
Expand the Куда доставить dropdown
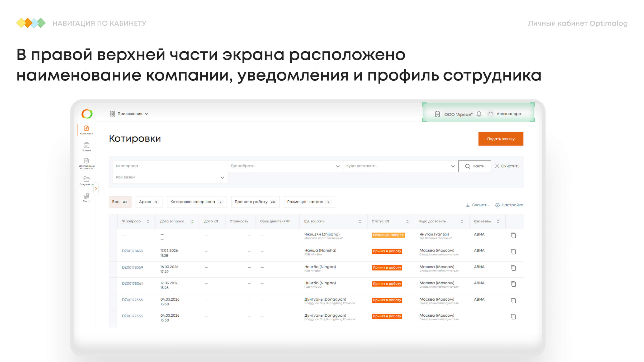click(452, 166)
